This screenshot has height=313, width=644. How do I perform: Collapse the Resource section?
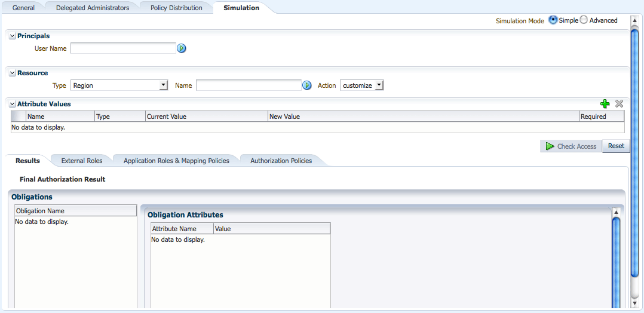(13, 73)
